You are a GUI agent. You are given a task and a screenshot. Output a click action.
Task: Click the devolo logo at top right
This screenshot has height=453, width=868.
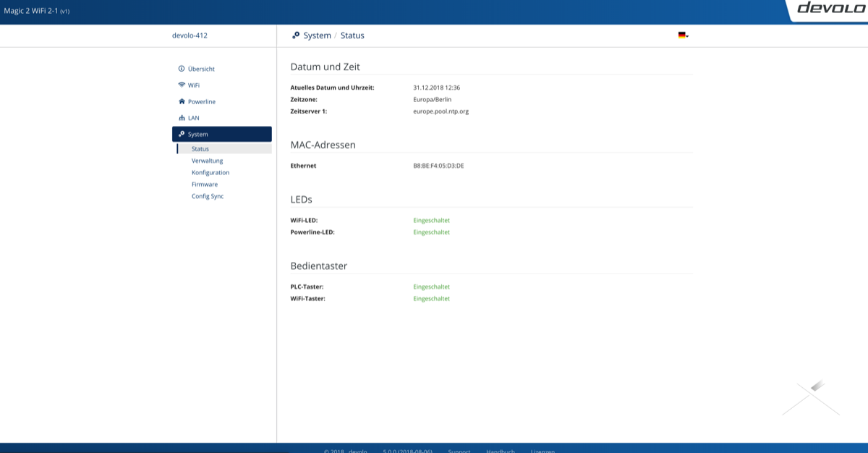827,8
